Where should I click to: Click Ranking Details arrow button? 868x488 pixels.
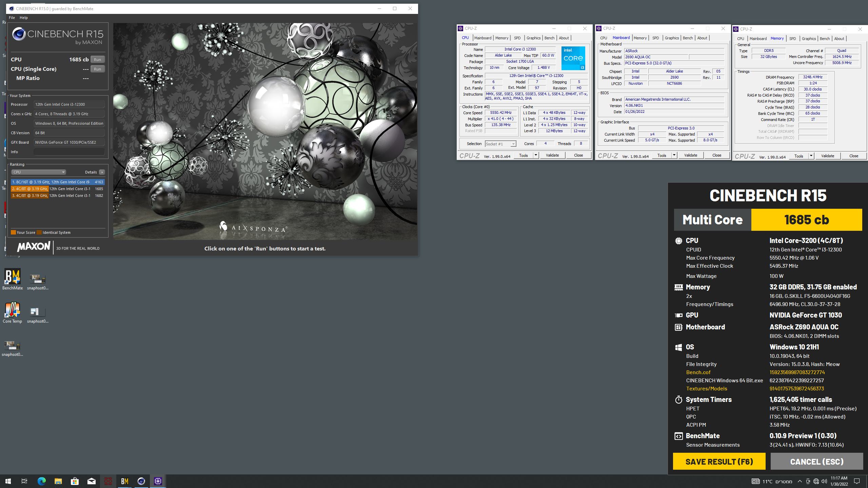click(x=102, y=172)
